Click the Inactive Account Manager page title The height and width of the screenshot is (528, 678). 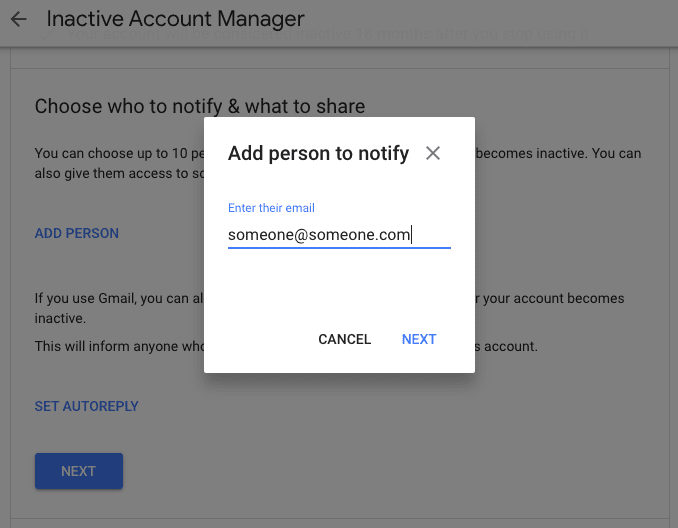[x=175, y=19]
